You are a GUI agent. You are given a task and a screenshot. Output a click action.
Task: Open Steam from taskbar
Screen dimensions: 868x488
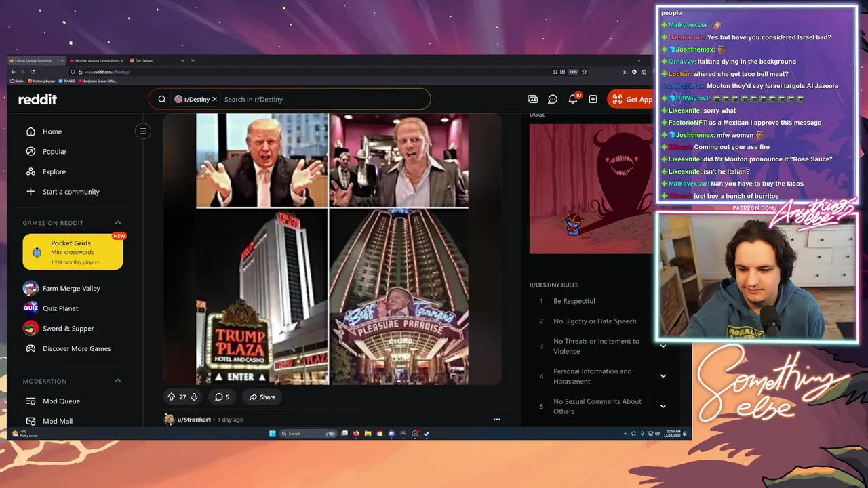427,434
